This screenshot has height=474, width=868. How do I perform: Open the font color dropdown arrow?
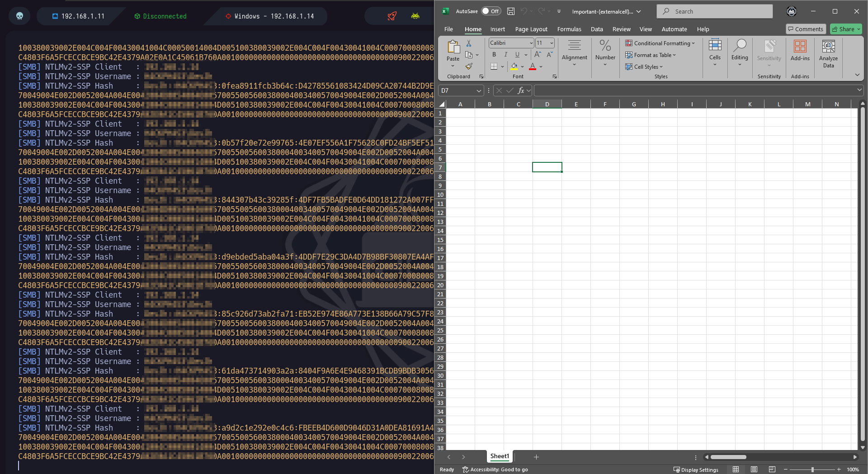pos(541,67)
